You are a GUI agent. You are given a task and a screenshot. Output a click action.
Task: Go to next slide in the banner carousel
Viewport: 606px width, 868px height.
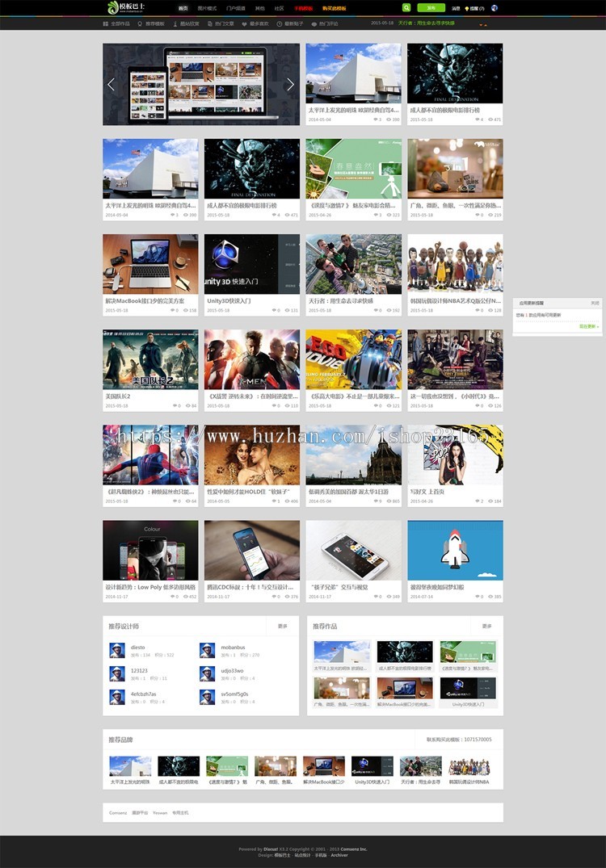[290, 85]
